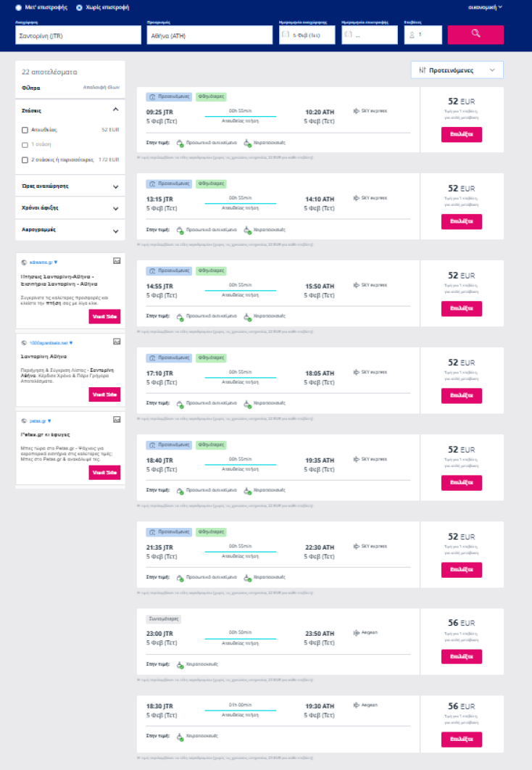This screenshot has height=770, width=532.
Task: Check the 'Απευθείας' direct flights checkbox
Action: [x=25, y=130]
